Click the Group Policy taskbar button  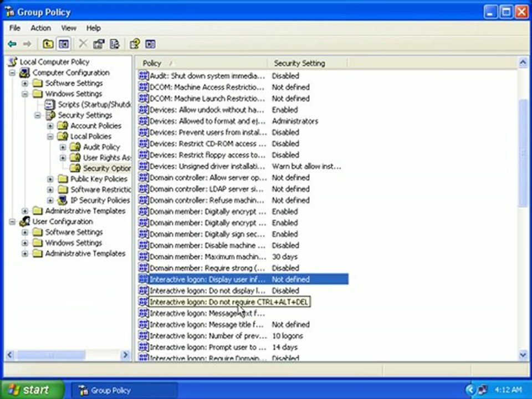point(124,390)
